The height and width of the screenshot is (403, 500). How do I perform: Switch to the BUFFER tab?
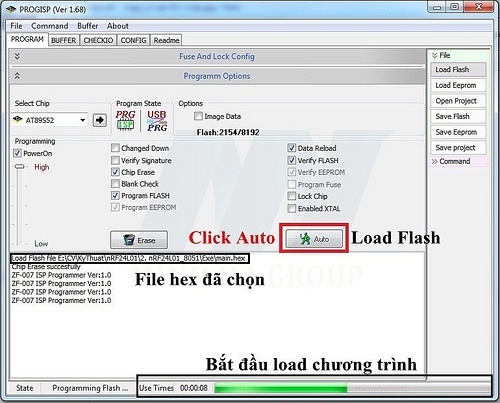[64, 40]
